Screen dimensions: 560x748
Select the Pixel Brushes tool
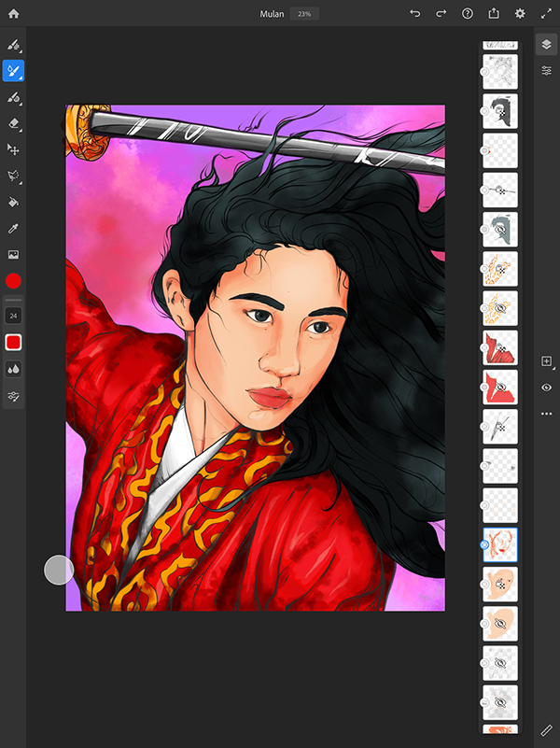point(13,45)
